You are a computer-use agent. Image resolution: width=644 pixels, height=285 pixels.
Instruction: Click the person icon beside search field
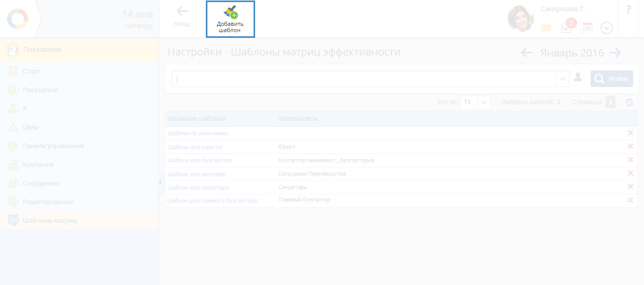click(578, 78)
